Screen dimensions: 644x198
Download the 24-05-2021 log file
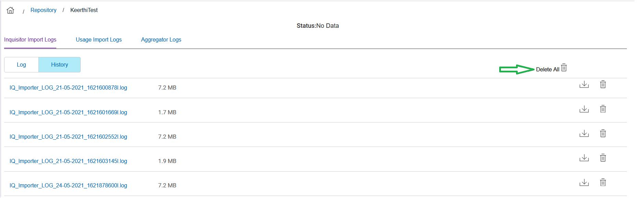(584, 183)
